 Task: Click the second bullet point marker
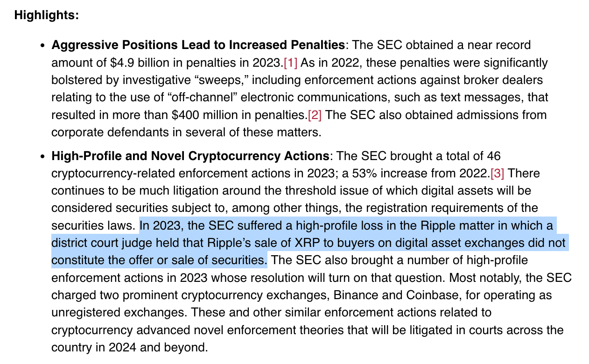coord(42,157)
